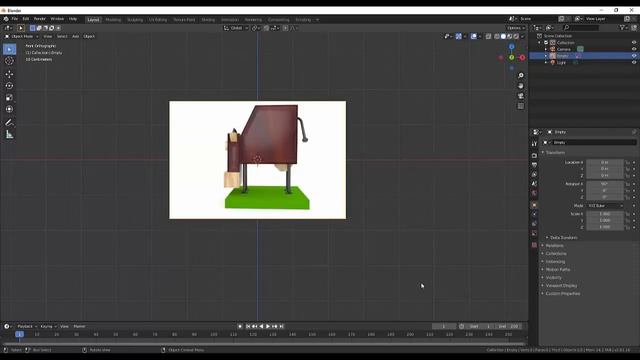Image resolution: width=640 pixels, height=360 pixels.
Task: Select the Scale tool
Action: pos(9,98)
